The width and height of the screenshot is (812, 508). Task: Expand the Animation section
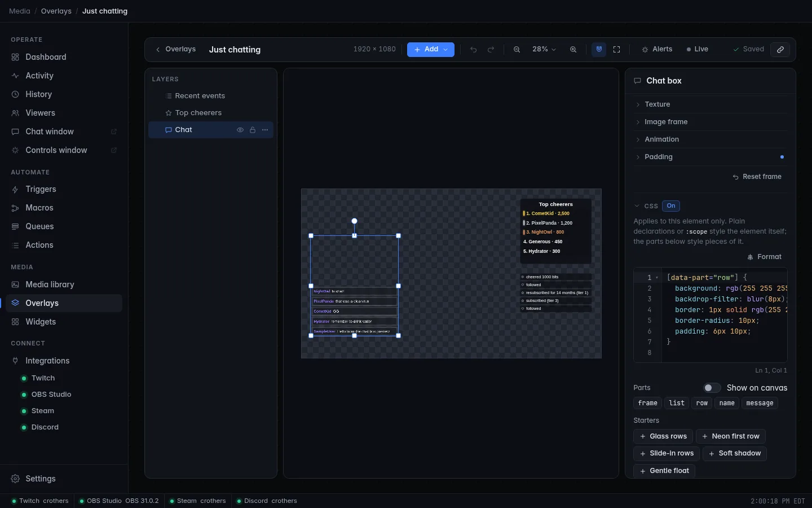tap(710, 139)
